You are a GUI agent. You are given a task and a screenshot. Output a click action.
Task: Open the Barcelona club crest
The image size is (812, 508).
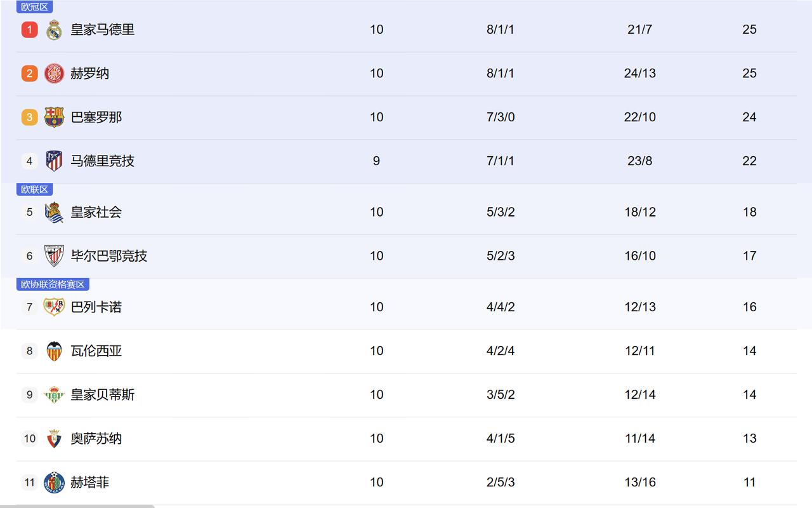pyautogui.click(x=54, y=117)
